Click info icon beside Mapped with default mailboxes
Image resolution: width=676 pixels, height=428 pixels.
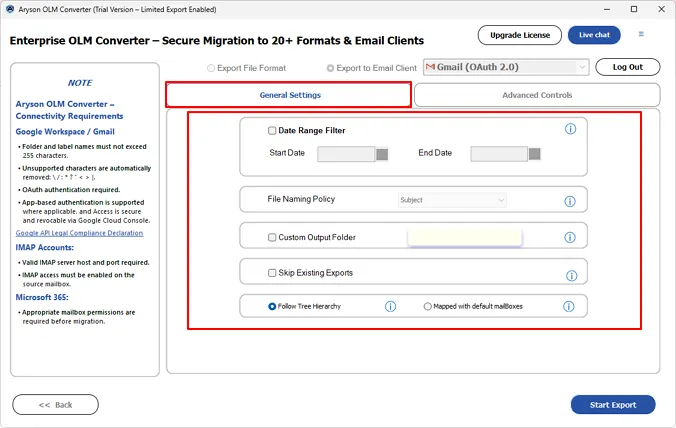568,306
